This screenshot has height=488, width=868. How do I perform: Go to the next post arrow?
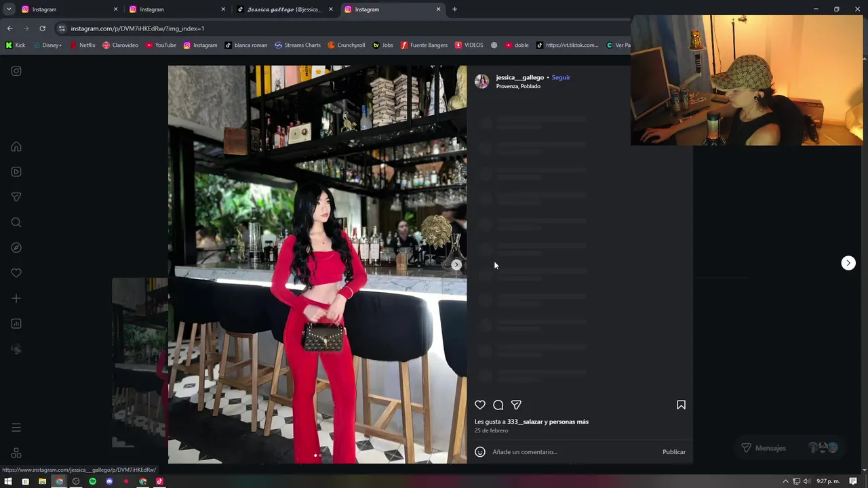(x=848, y=263)
